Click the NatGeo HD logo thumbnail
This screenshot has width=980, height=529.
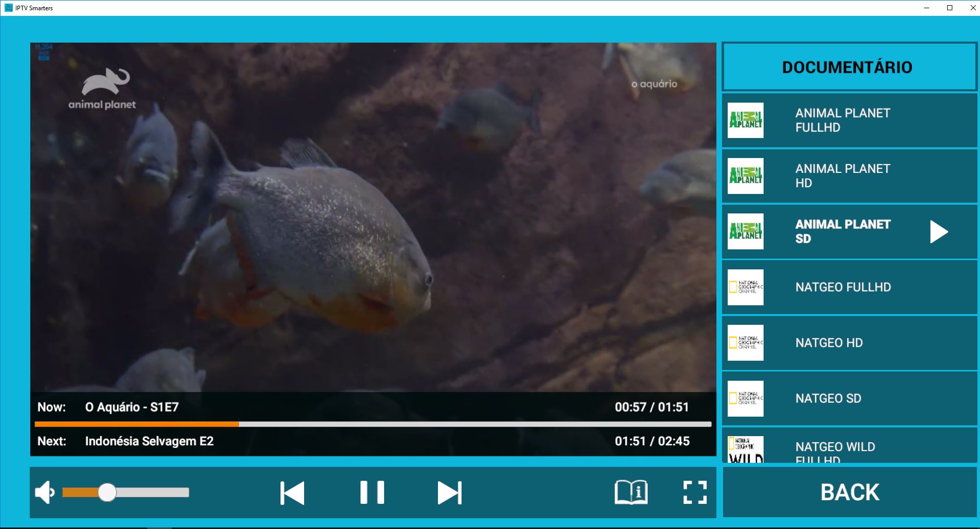746,343
